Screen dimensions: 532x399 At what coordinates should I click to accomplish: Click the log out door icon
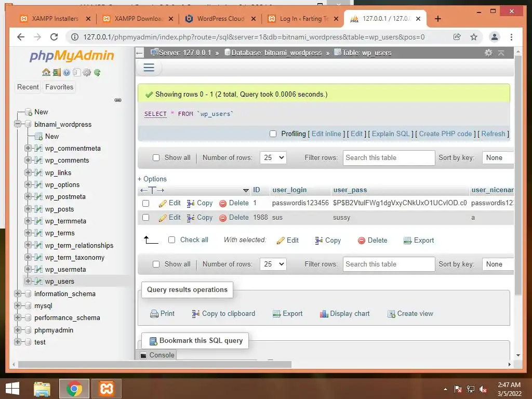click(x=57, y=72)
